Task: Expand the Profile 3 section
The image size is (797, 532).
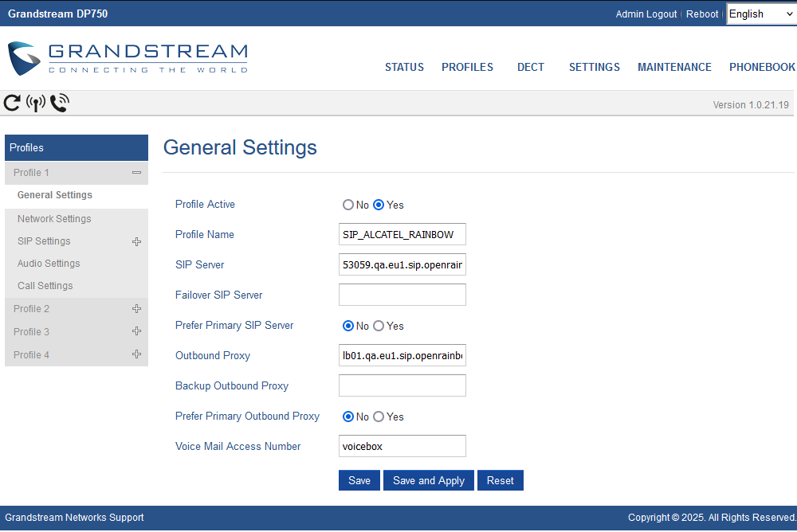Action: [x=136, y=332]
